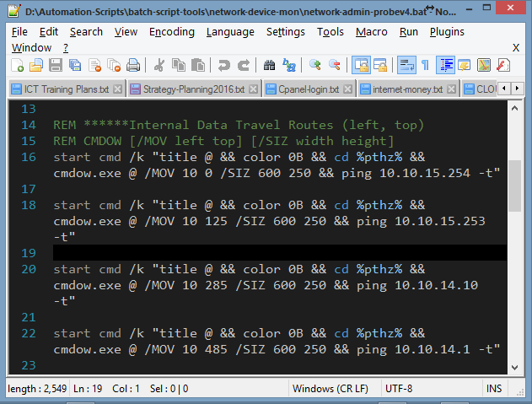Viewport: 532px width, 404px height.
Task: Toggle the Document Map panel icon
Action: (x=484, y=65)
